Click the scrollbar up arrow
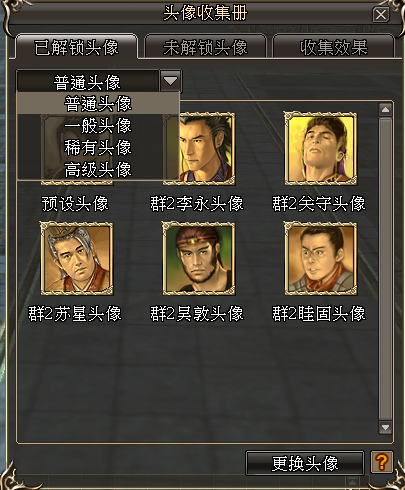Screen dimensions: 405x490 click(x=385, y=110)
